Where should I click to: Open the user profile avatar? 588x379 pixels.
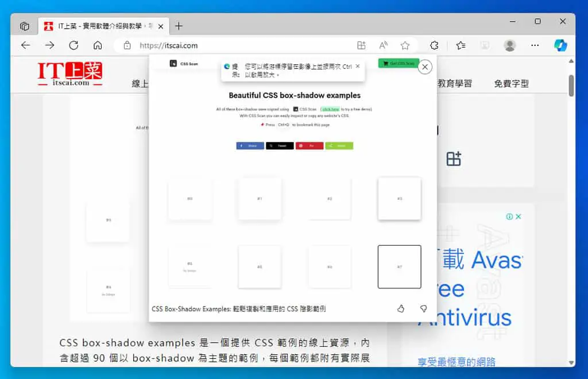510,45
